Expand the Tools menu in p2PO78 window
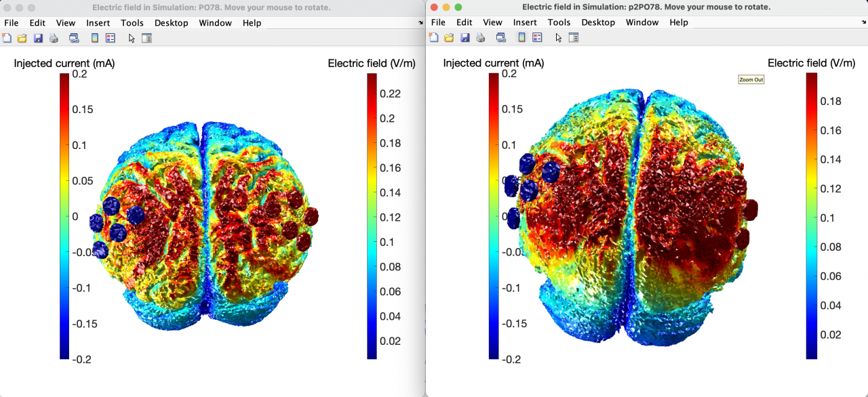Viewport: 868px width, 397px height. pyautogui.click(x=559, y=22)
